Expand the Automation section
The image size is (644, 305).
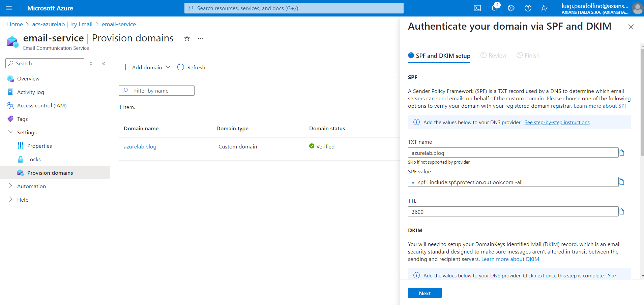point(10,186)
